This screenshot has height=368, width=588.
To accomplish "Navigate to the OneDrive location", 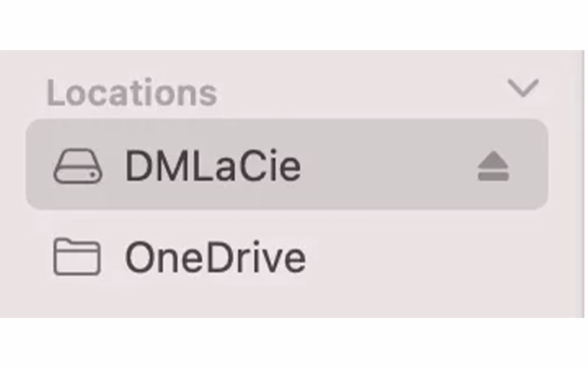I will click(x=215, y=258).
